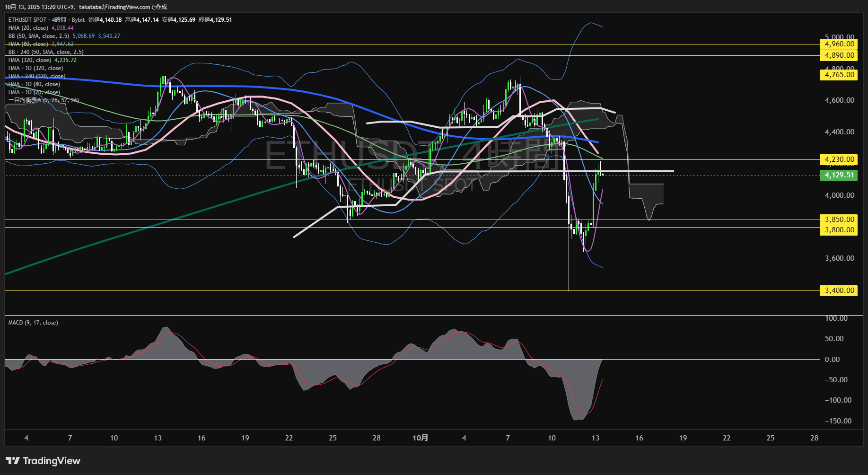
Task: Click date 13 near the latest candle
Action: coord(596,438)
